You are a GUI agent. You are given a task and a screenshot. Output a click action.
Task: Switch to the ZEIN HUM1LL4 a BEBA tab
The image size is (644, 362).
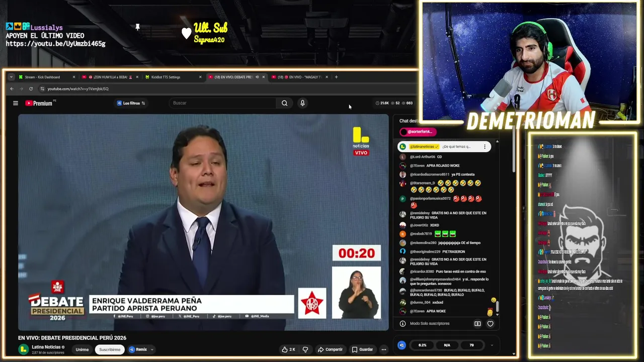110,77
